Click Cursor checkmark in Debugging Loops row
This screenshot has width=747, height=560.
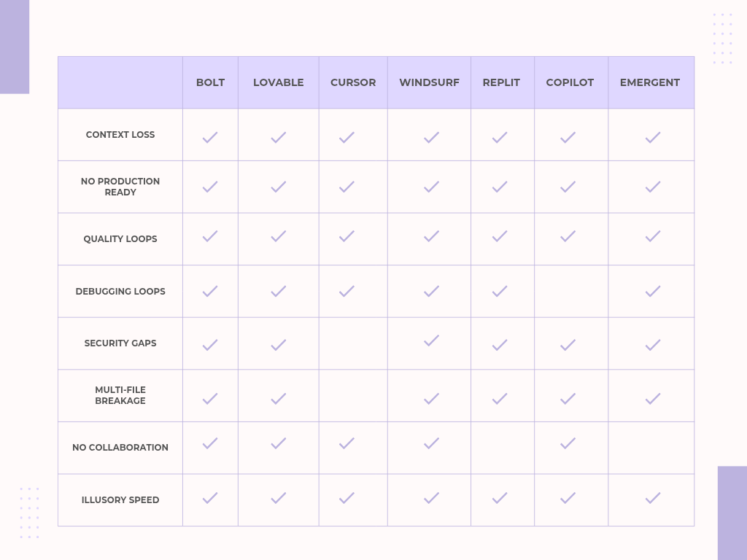click(x=347, y=291)
